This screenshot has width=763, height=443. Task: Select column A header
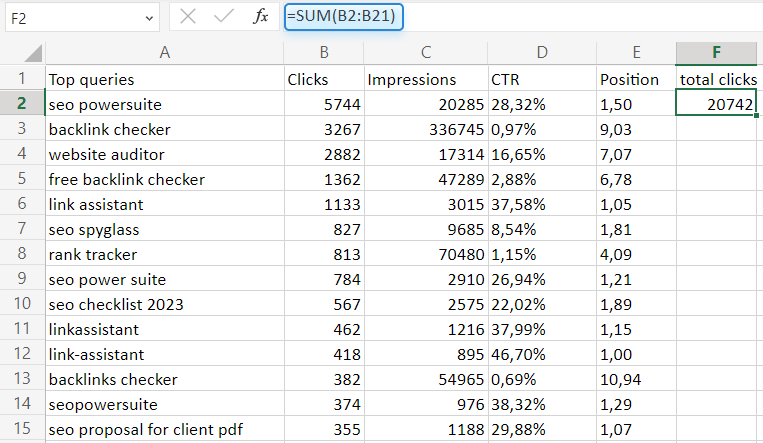(164, 52)
